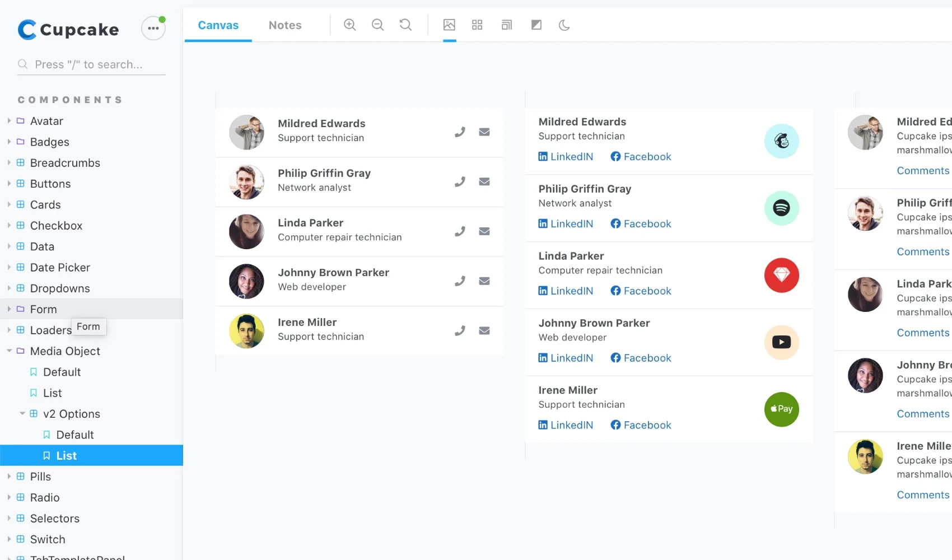Collapse the Media Object folder
This screenshot has width=952, height=560.
point(9,351)
